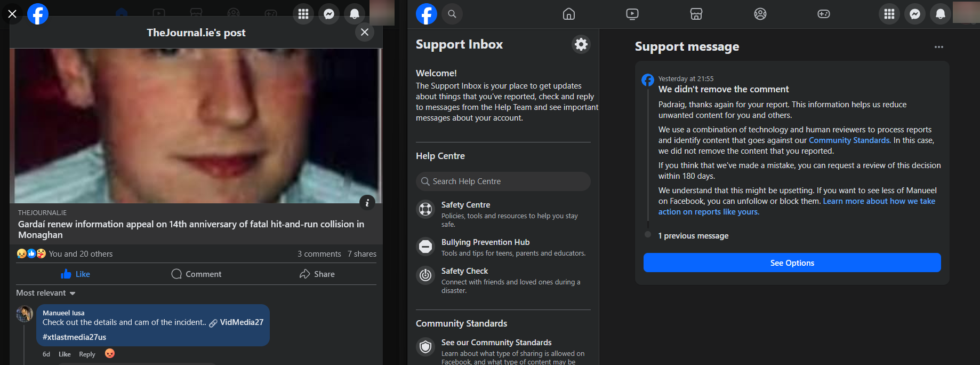Screen dimensions: 980x365
Task: Like TheJournal.ie's post
Action: click(75, 274)
